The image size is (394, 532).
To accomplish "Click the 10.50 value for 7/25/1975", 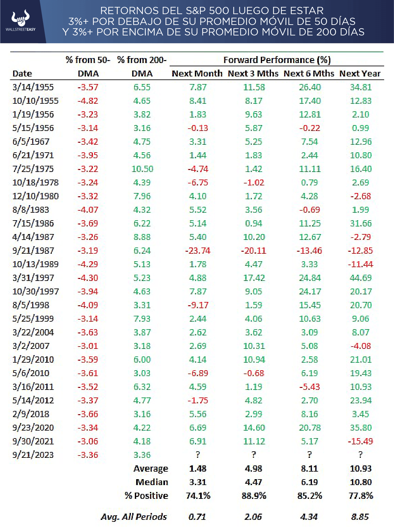I will [x=142, y=169].
